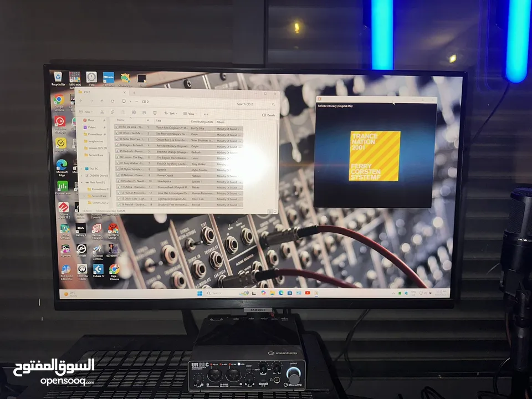This screenshot has width=532, height=399.
Task: Open the Recycle Bin desktop icon
Action: (x=58, y=79)
